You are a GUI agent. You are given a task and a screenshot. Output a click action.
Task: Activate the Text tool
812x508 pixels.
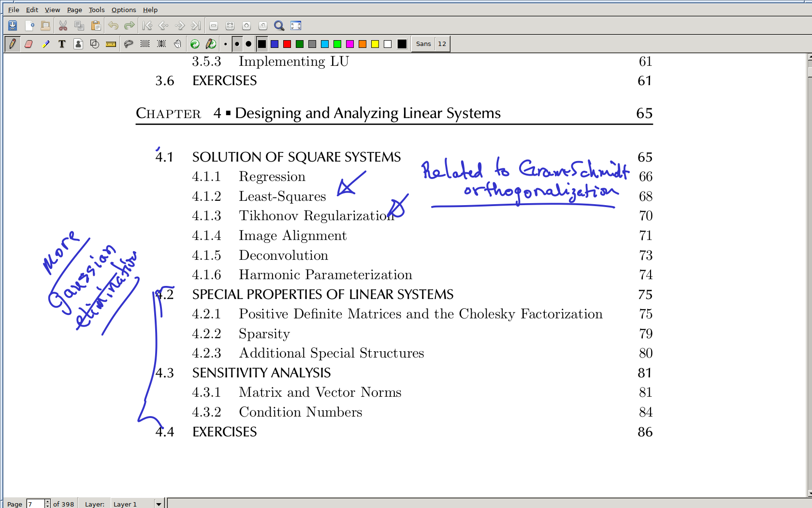[62, 44]
